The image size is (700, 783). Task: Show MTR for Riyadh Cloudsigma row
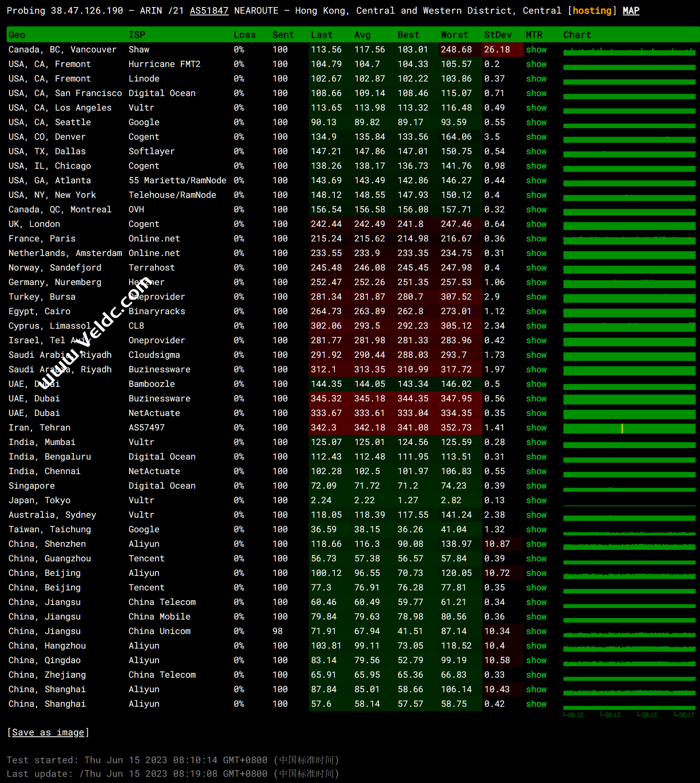coord(536,355)
